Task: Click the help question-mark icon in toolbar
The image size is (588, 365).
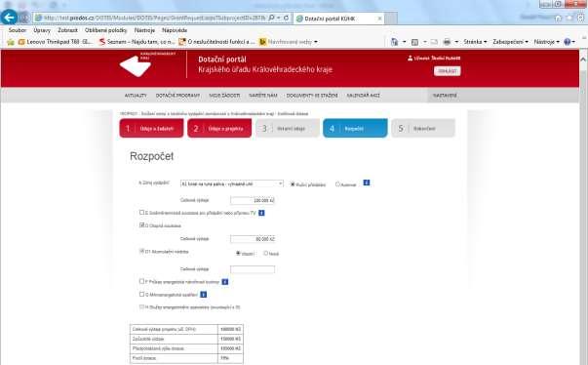Action: [567, 42]
